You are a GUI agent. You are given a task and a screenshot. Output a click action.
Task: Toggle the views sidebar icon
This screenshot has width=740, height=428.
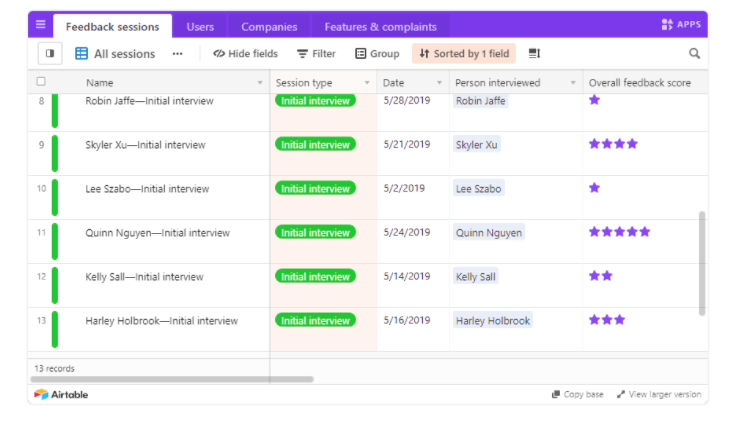(50, 53)
